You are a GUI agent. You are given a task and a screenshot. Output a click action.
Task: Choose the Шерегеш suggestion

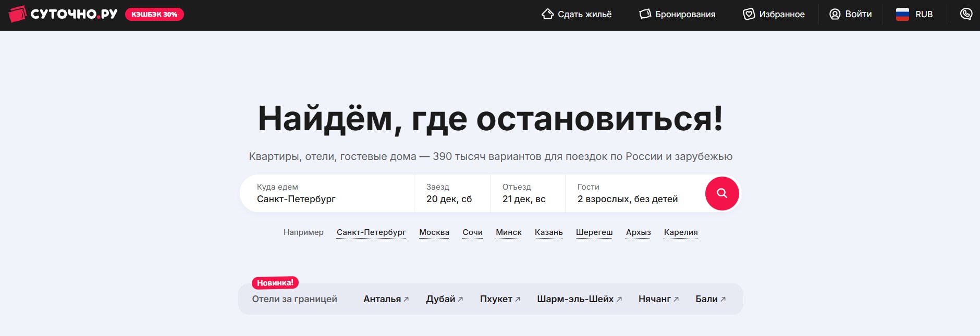point(594,232)
